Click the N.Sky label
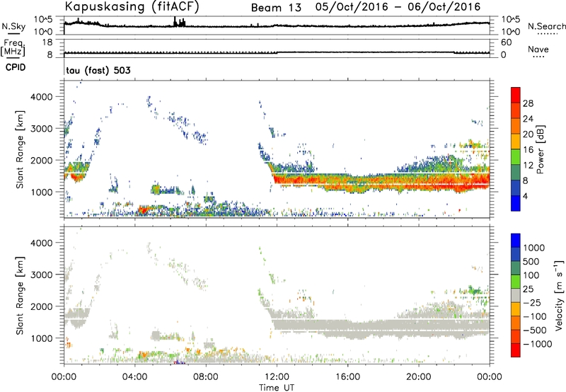The width and height of the screenshot is (566, 392). [x=13, y=26]
